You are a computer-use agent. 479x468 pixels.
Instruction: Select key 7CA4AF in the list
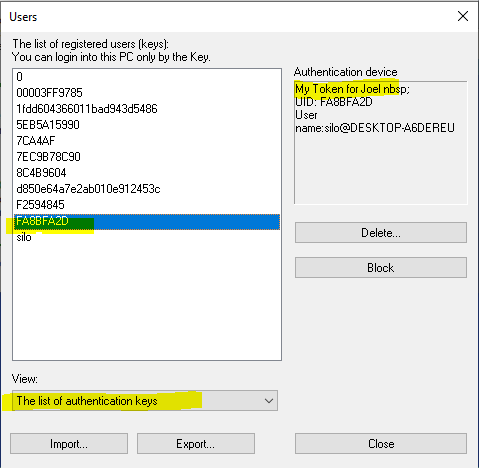click(x=147, y=141)
